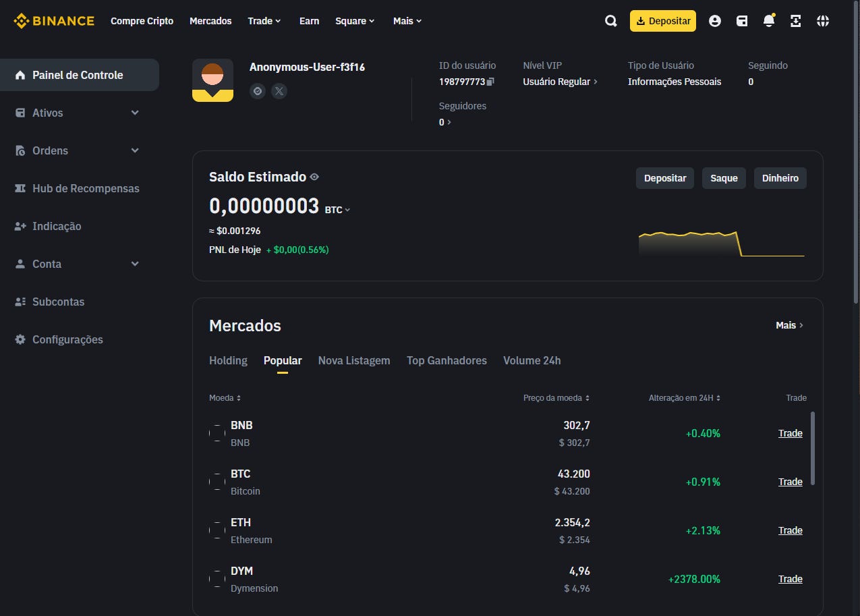Screen dimensions: 860x616
Task: Click the Binance logo
Action: (x=54, y=21)
